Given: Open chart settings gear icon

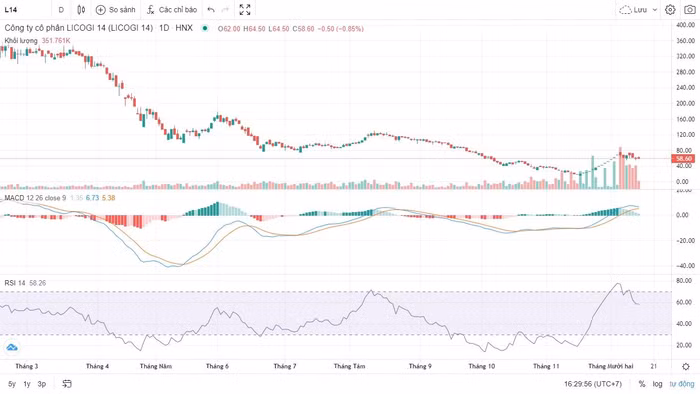Looking at the screenshot, I should [670, 9].
